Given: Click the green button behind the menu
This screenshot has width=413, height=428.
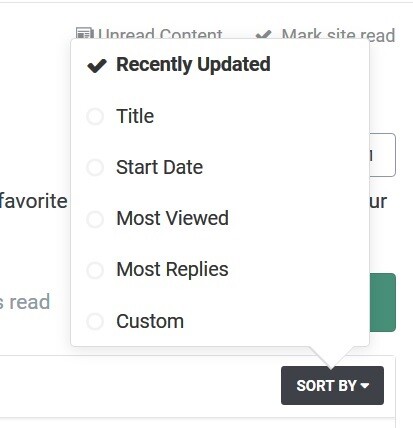Looking at the screenshot, I should pyautogui.click(x=383, y=302).
